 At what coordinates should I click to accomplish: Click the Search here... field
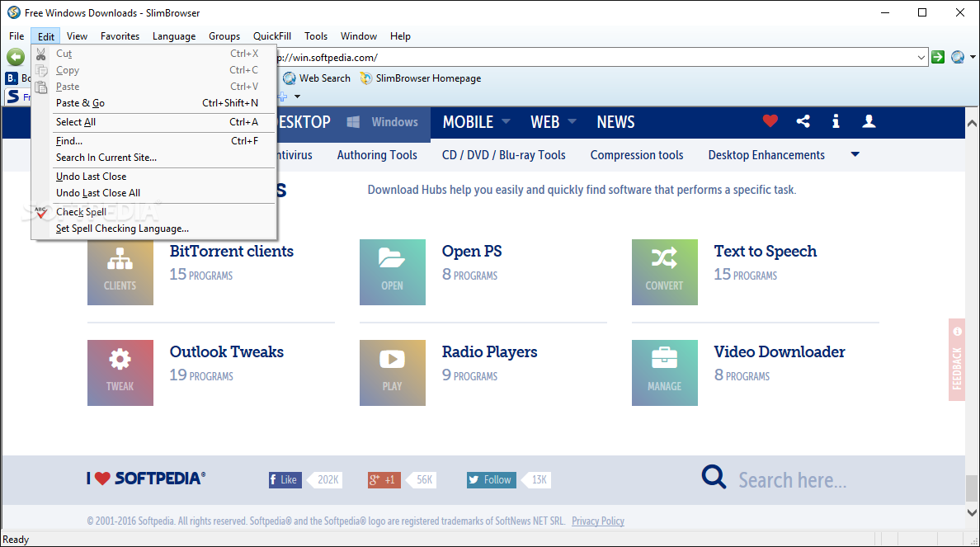click(793, 480)
